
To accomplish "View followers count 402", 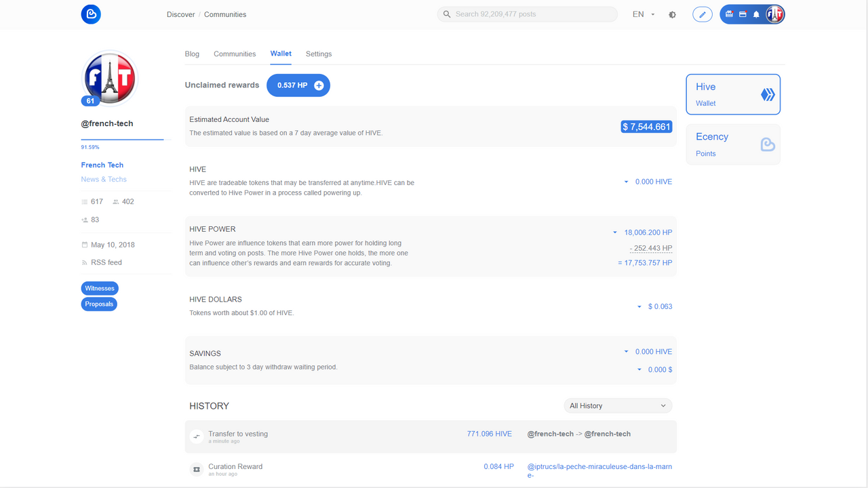I will [x=123, y=202].
